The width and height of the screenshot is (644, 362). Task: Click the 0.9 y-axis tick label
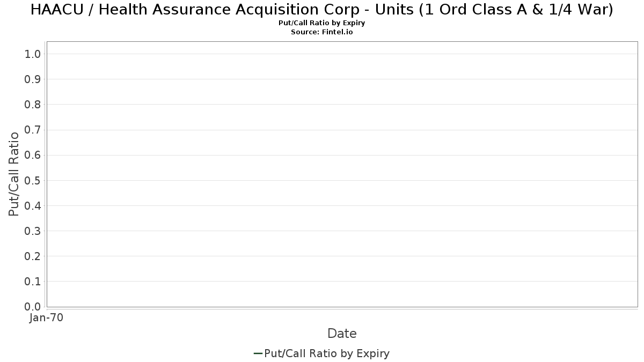[x=33, y=79]
